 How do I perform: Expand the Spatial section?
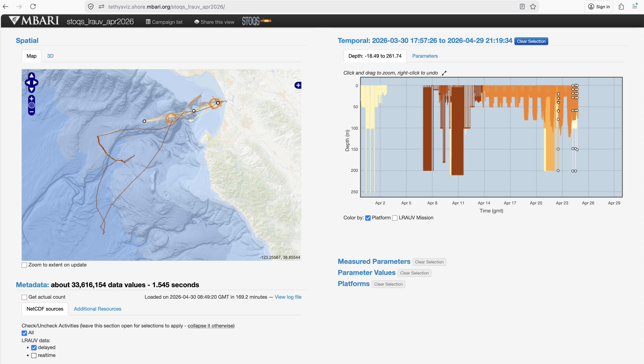point(27,41)
